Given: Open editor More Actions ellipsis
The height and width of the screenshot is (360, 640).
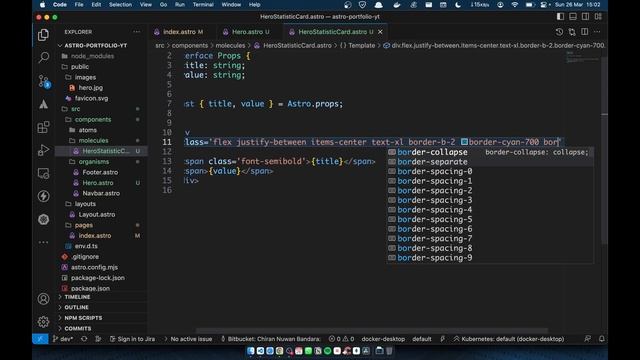Looking at the screenshot, I should [x=597, y=32].
